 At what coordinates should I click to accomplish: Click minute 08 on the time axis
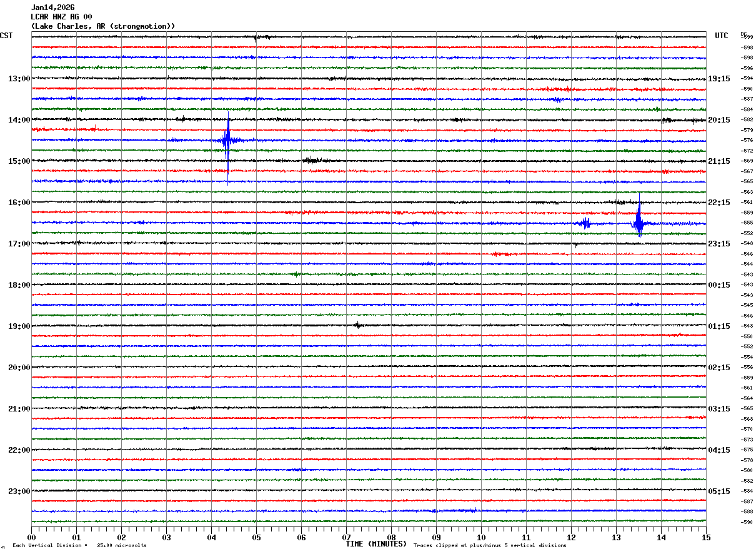(x=392, y=537)
